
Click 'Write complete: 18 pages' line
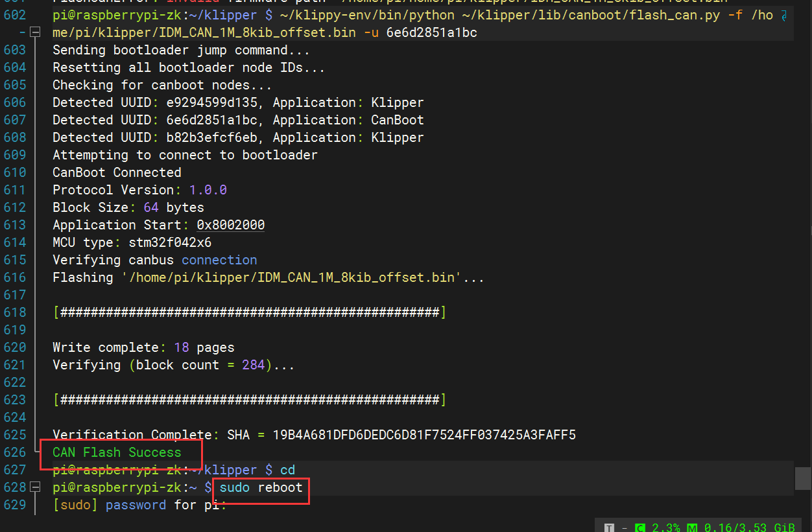(143, 347)
